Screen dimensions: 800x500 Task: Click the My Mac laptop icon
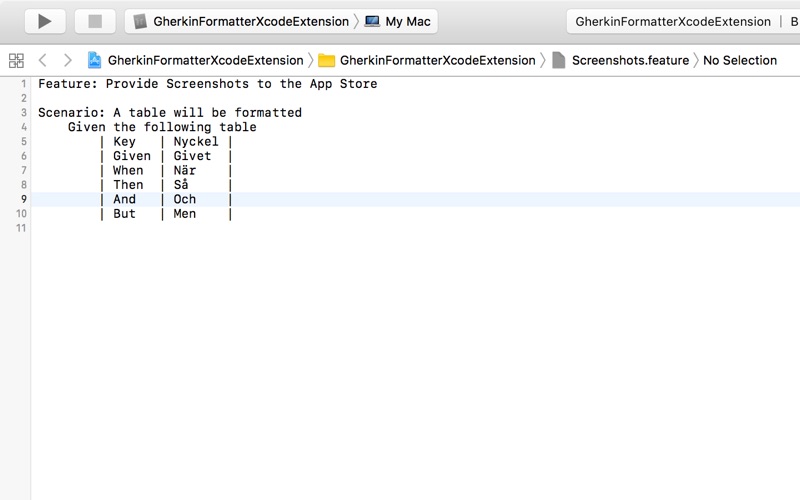click(372, 21)
